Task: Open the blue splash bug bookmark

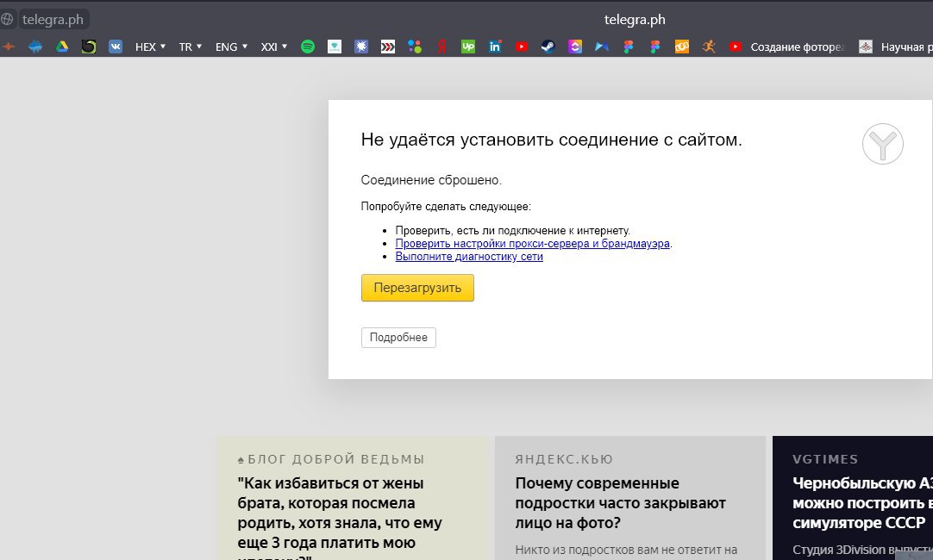Action: 361,47
